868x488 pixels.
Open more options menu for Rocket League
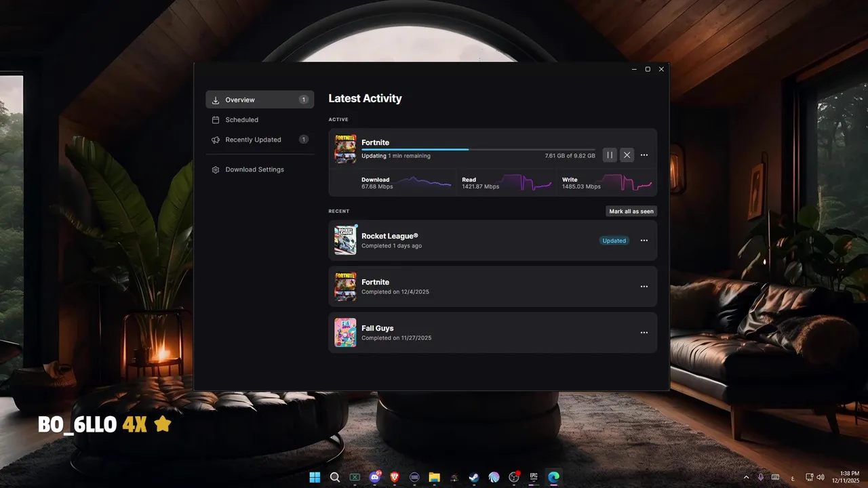coord(644,241)
